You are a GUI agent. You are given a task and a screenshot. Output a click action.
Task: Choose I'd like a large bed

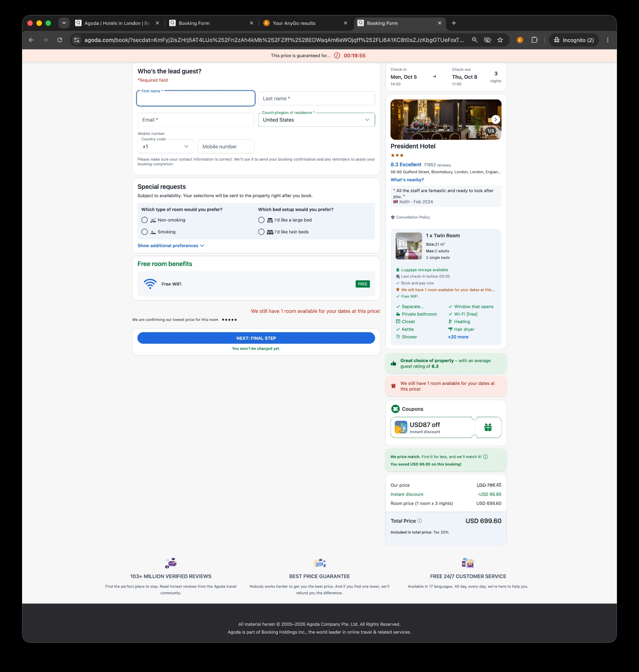[x=261, y=220]
